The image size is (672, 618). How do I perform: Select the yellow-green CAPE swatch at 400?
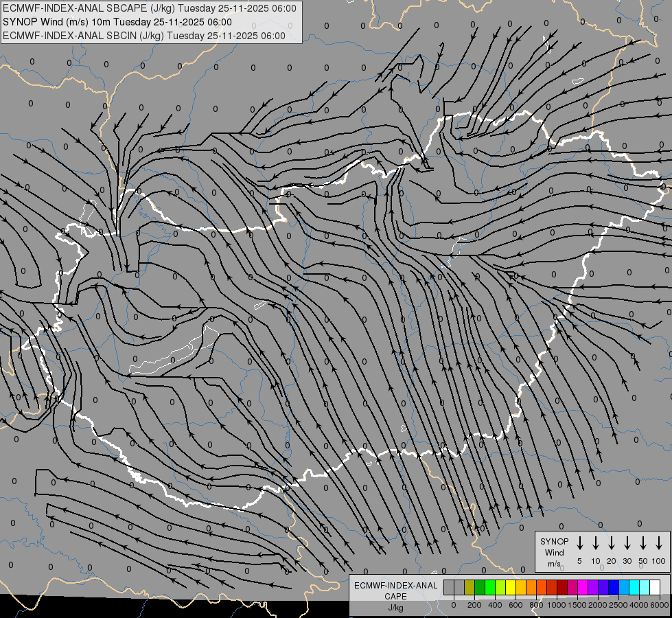500,587
